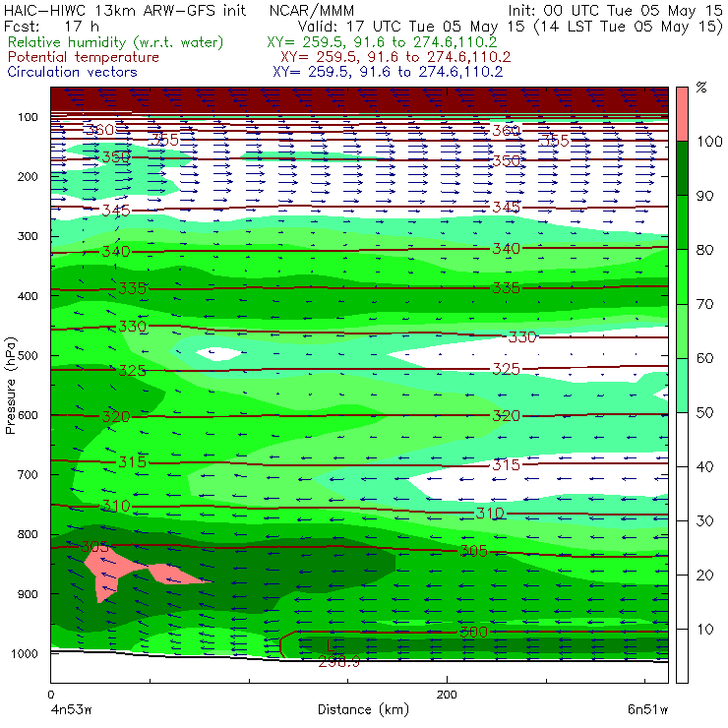Click the '20' colorbar scale label
The width and height of the screenshot is (728, 728).
[704, 576]
